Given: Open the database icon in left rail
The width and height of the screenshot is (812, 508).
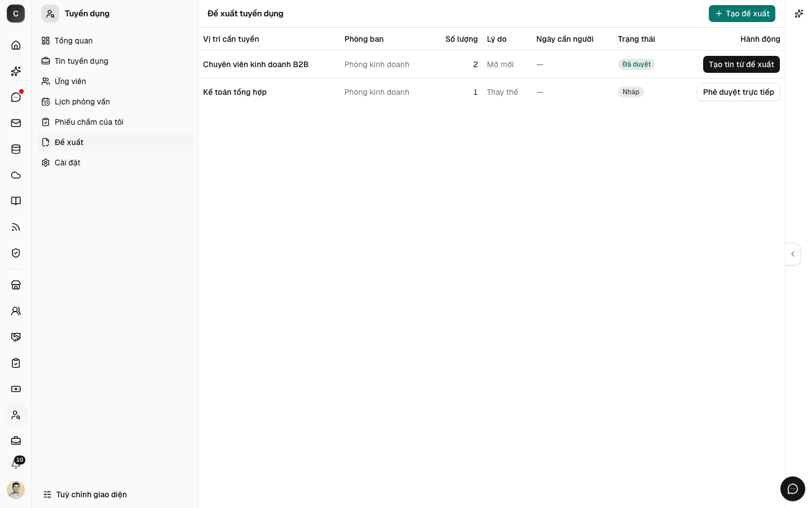Looking at the screenshot, I should coord(16,149).
